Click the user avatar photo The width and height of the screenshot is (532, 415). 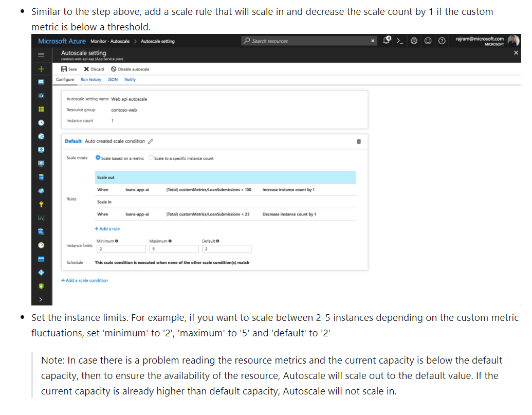click(x=513, y=41)
